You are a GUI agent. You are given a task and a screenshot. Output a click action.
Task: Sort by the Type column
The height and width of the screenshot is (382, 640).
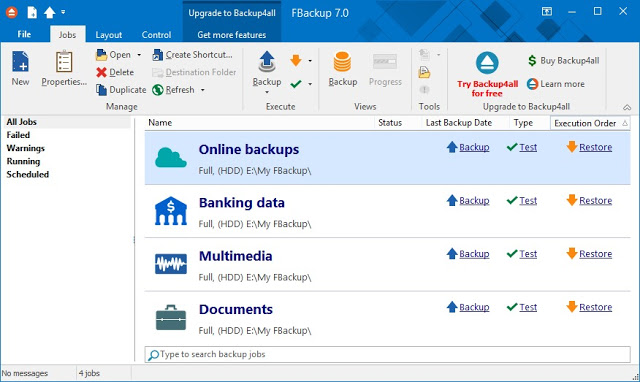tap(530, 123)
